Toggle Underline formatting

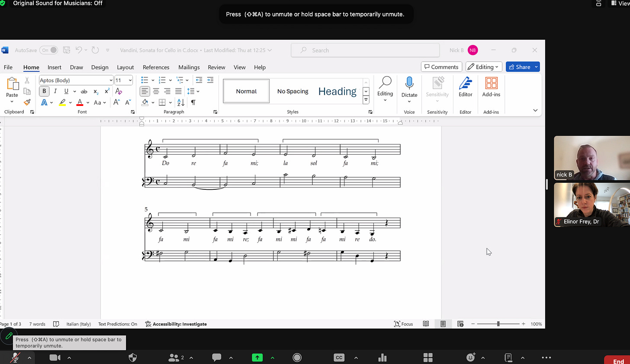(66, 91)
